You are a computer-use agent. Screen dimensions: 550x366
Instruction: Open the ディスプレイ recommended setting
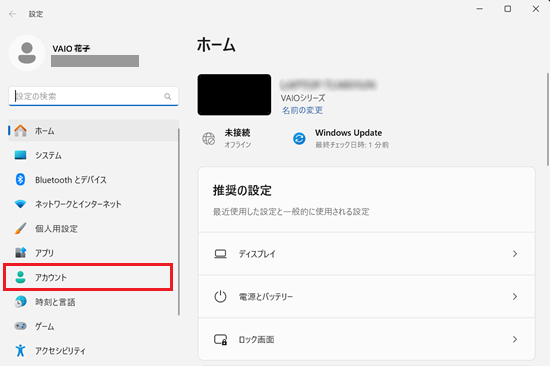[367, 254]
